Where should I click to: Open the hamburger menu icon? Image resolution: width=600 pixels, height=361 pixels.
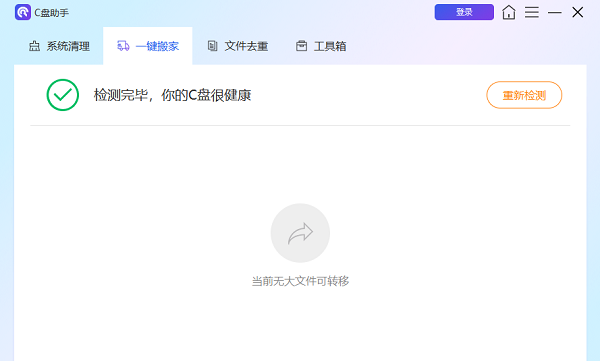point(532,12)
